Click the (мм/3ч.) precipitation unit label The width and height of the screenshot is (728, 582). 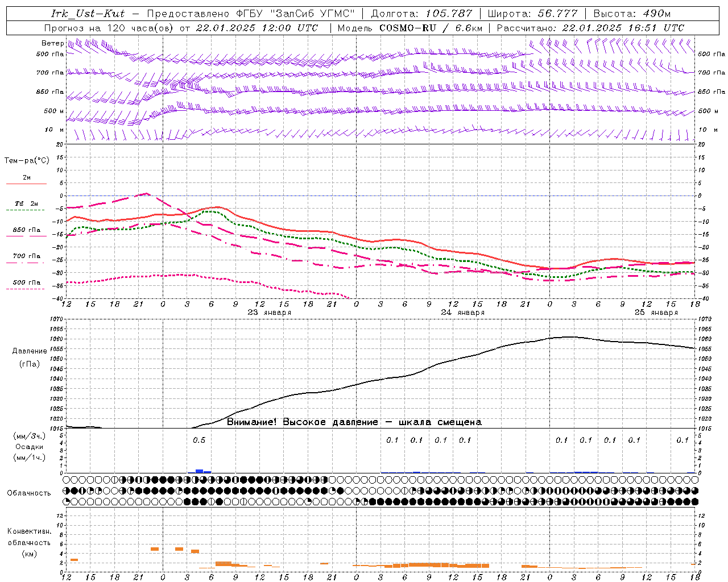[x=29, y=436]
